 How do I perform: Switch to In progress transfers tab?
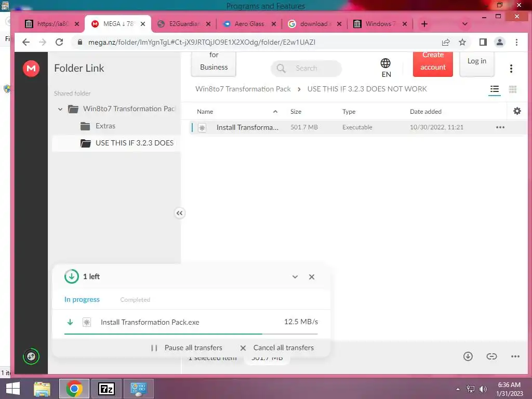click(82, 300)
